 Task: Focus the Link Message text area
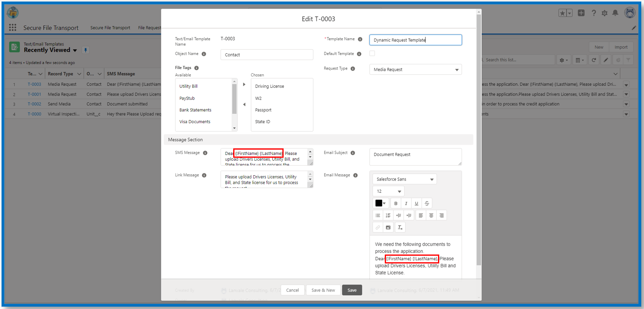pos(267,179)
